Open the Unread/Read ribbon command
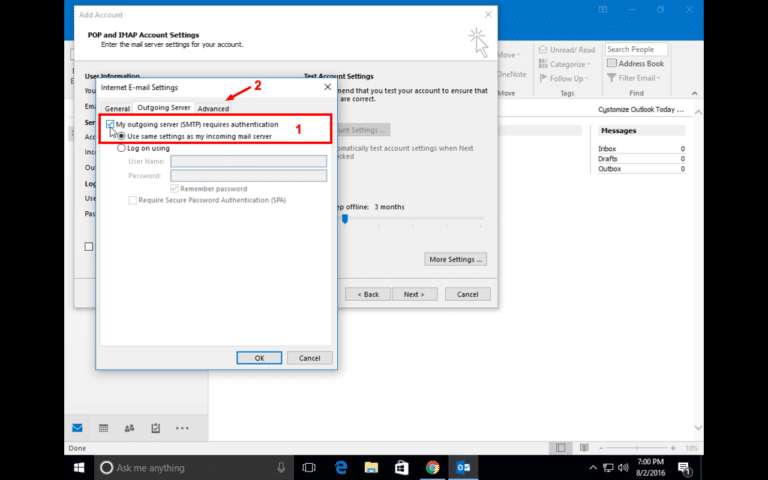The width and height of the screenshot is (768, 480). pyautogui.click(x=567, y=49)
